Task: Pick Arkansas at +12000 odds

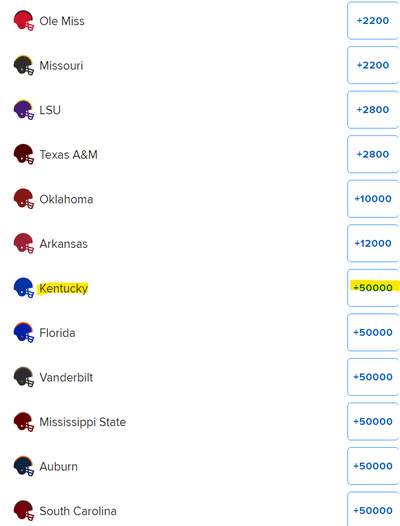Action: [373, 243]
